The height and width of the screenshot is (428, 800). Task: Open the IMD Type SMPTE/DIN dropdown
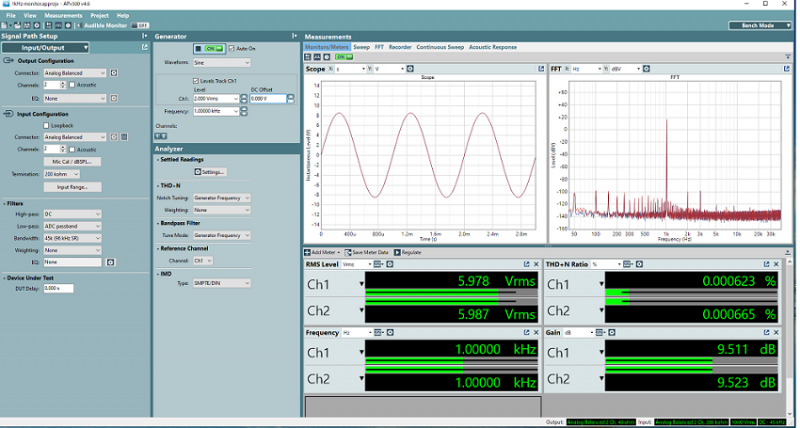point(221,283)
